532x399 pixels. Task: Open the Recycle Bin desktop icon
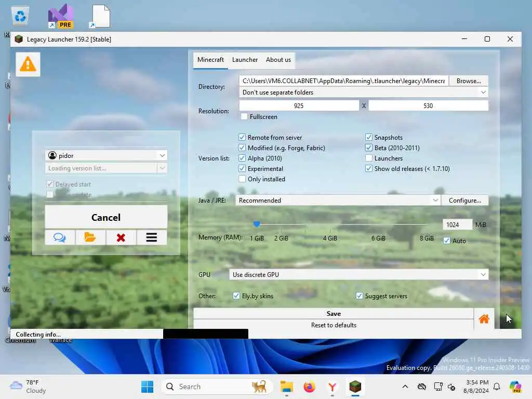point(20,16)
